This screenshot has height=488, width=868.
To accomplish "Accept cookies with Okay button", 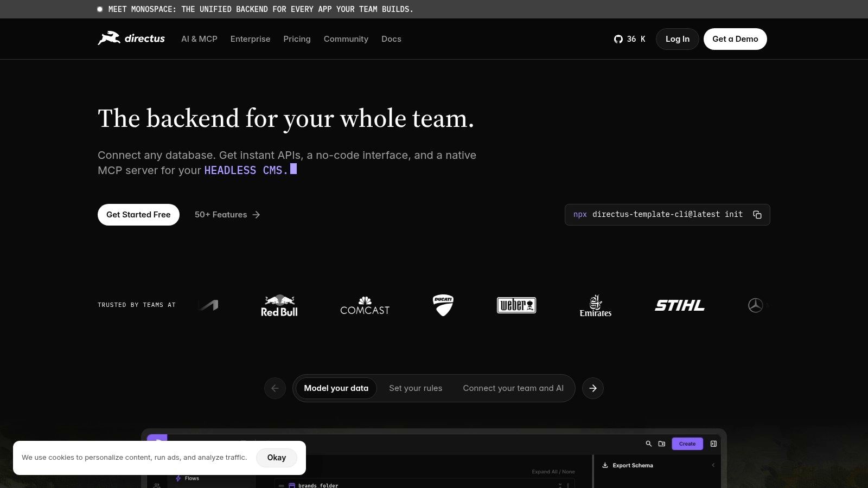I will (277, 458).
